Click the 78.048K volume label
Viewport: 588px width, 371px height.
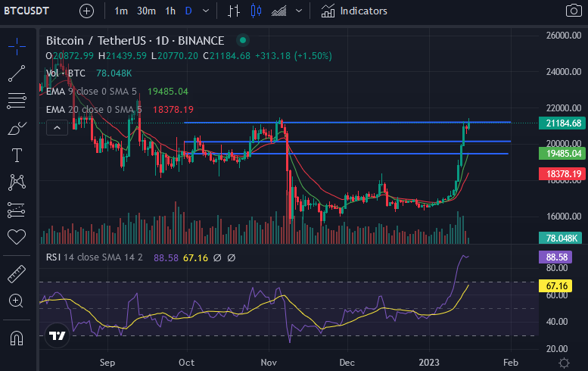[x=561, y=238]
